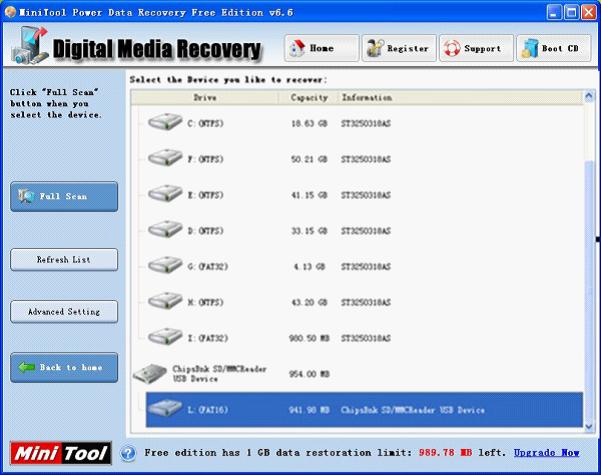Image resolution: width=601 pixels, height=475 pixels.
Task: Click the Digital Media Recovery logo icon
Action: pos(30,45)
